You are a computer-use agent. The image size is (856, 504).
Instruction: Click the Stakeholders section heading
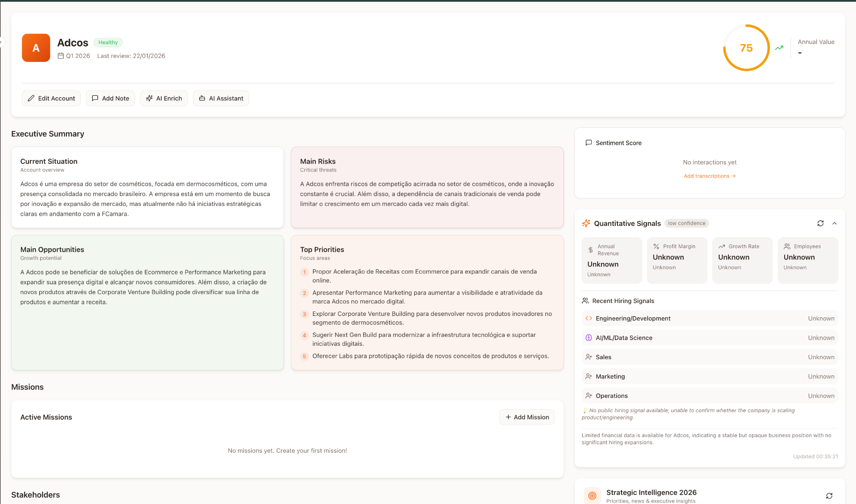point(35,495)
